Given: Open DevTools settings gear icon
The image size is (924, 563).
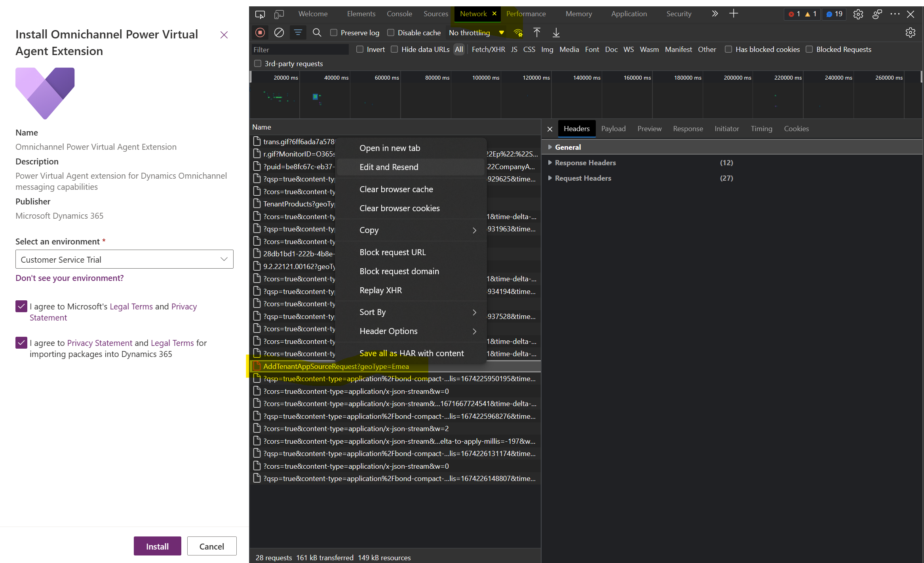Looking at the screenshot, I should click(858, 14).
